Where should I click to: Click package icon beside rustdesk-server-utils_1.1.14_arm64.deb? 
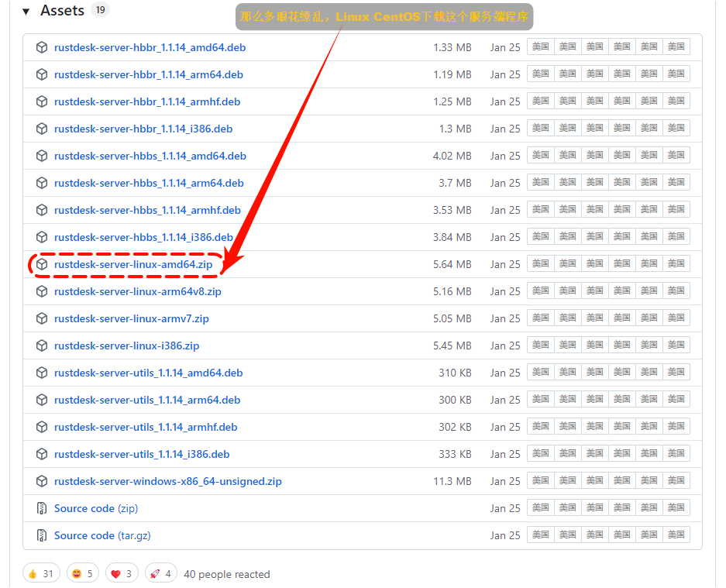tap(42, 400)
